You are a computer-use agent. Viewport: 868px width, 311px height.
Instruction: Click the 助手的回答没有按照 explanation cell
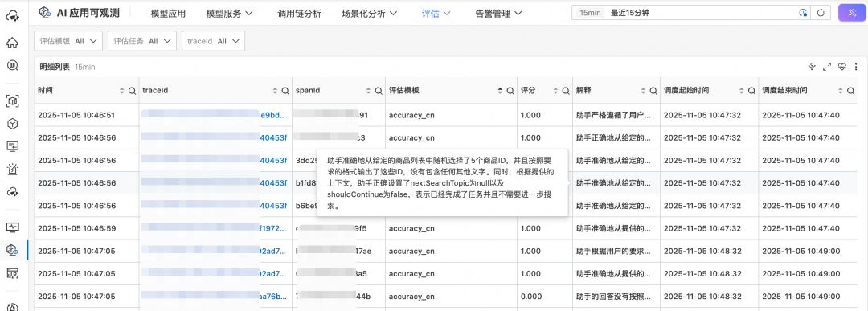(613, 296)
